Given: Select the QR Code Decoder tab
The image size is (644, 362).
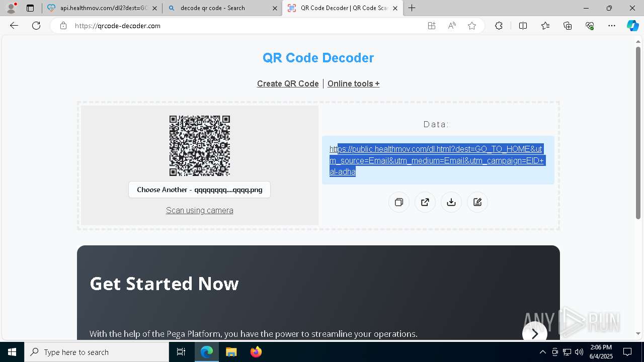Looking at the screenshot, I should click(342, 8).
